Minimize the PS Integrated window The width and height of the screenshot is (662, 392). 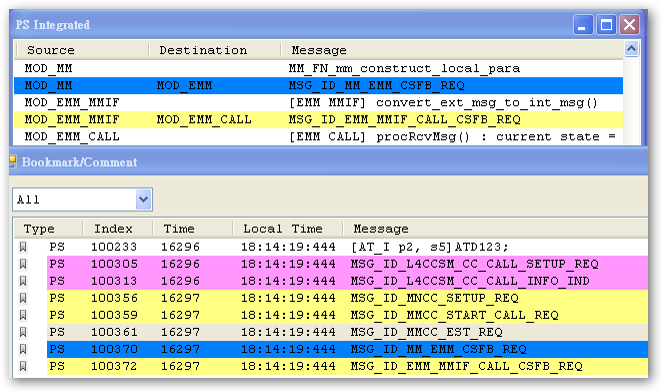tap(583, 24)
